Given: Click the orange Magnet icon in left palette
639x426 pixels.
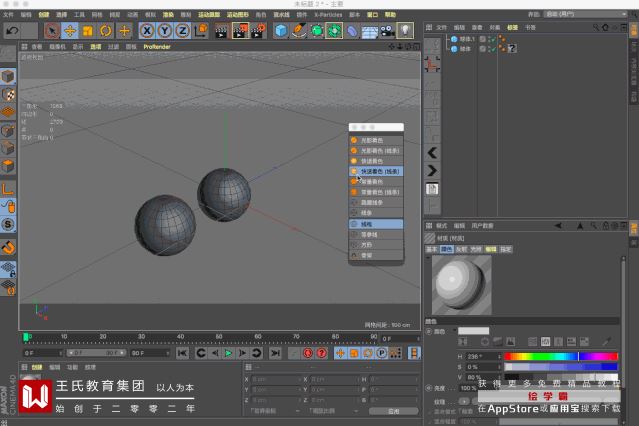Looking at the screenshot, I should pyautogui.click(x=8, y=247).
